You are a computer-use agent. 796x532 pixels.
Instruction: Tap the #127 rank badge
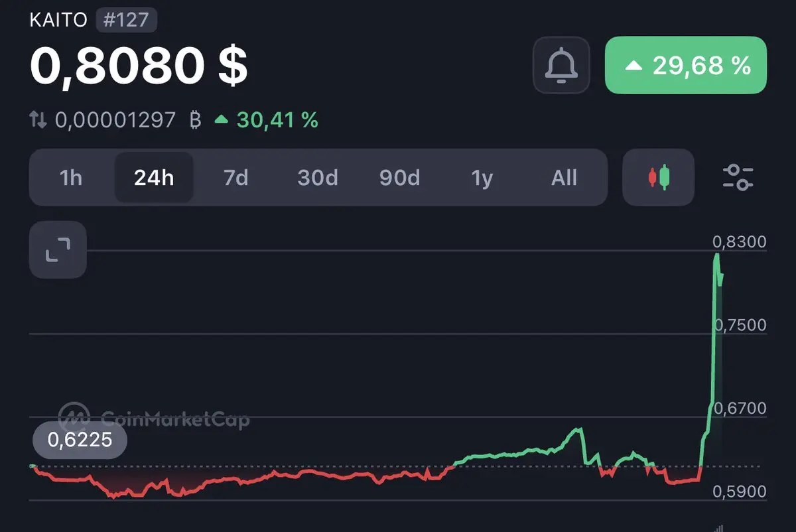tap(127, 20)
